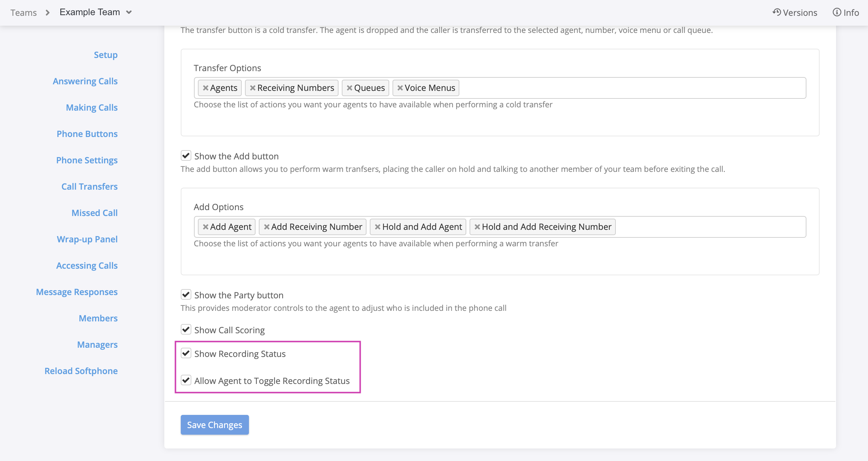Toggle Show Recording Status checkbox
This screenshot has height=461, width=868.
pos(186,353)
